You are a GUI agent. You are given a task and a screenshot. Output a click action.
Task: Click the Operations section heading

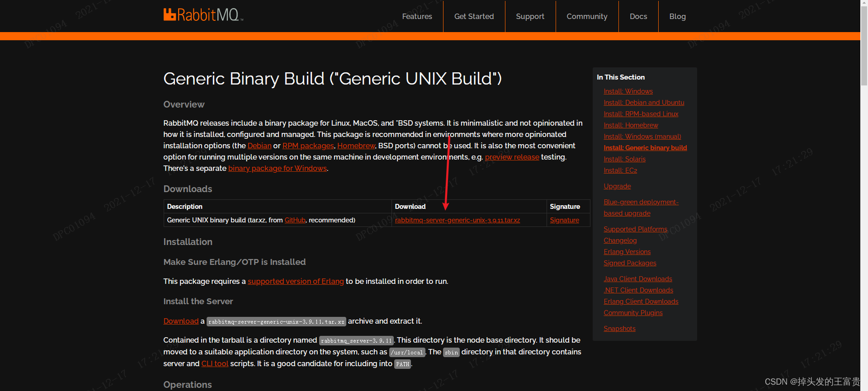tap(187, 385)
